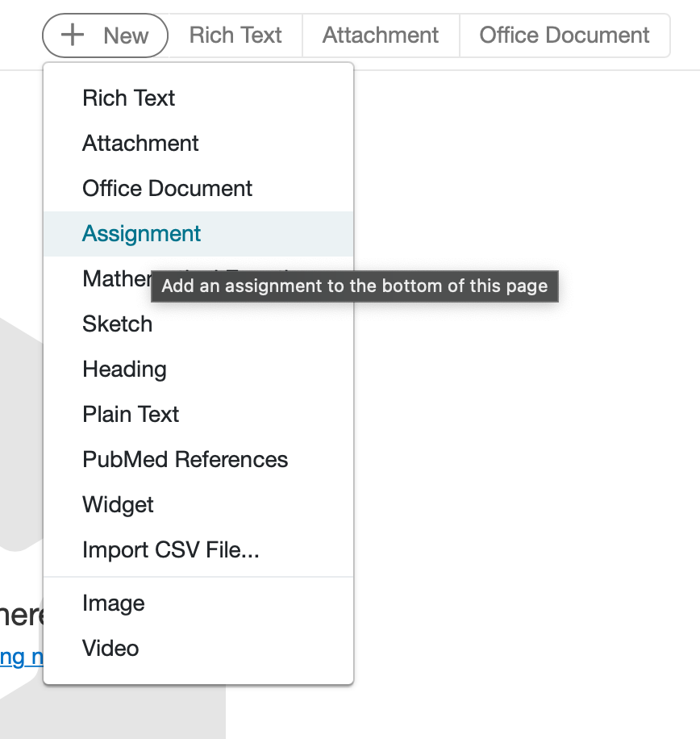Open Import CSV File dialog
This screenshot has width=700, height=739.
tap(170, 549)
